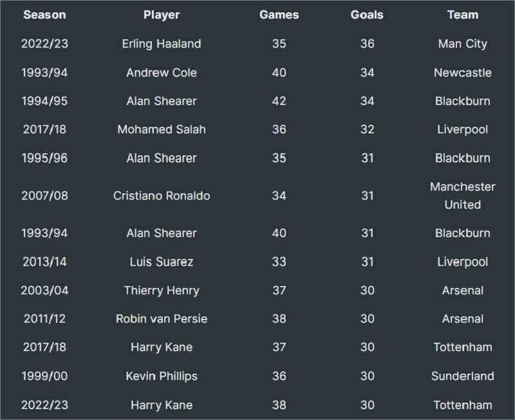Image resolution: width=515 pixels, height=420 pixels.
Task: Click the Manchester United team cell
Action: (x=462, y=196)
